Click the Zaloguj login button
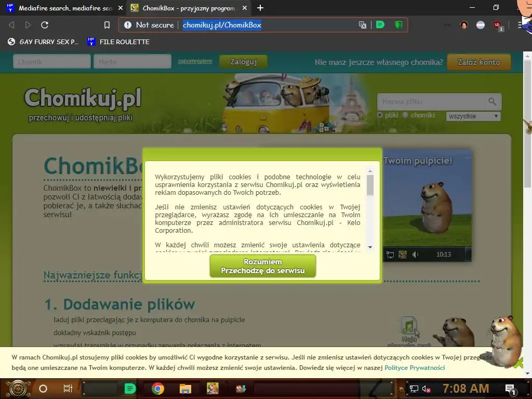The height and width of the screenshot is (399, 532). pos(243,62)
